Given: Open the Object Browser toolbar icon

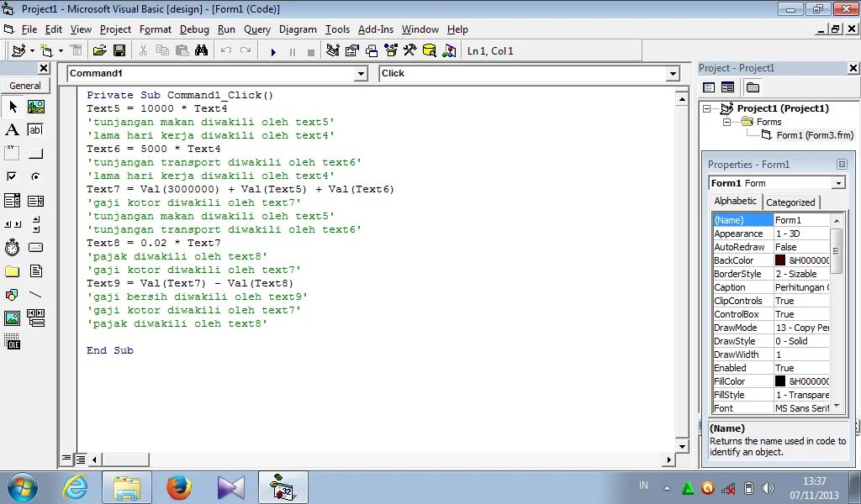Looking at the screenshot, I should click(x=391, y=51).
